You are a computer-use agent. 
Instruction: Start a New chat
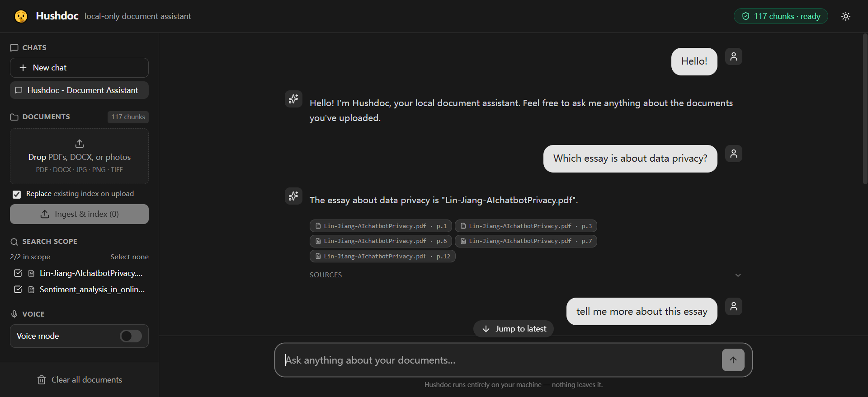79,68
